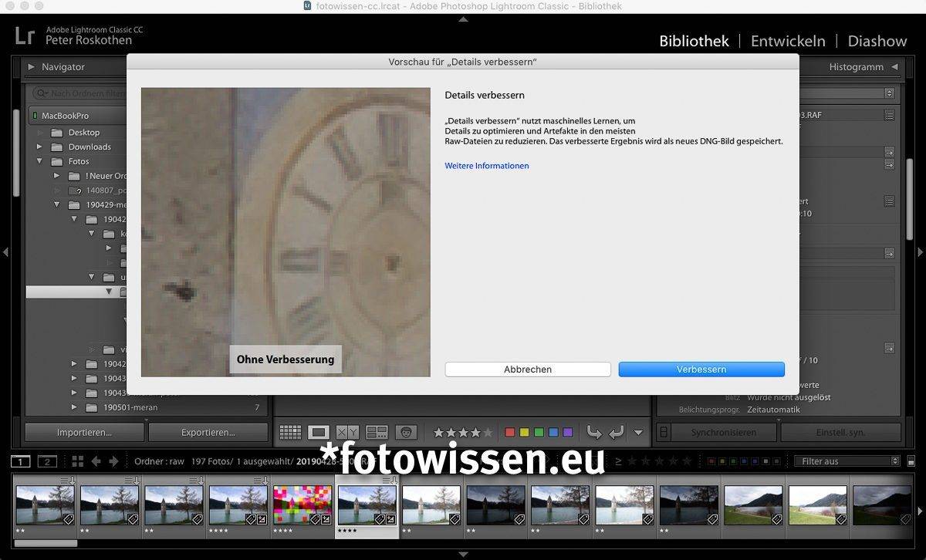Click Verbessern to enhance details
Image resolution: width=926 pixels, height=560 pixels.
click(701, 369)
